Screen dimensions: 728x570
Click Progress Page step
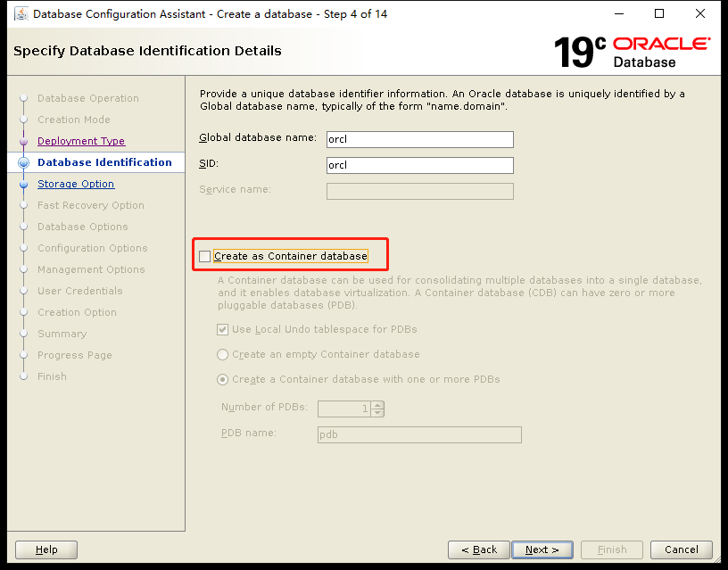[75, 355]
